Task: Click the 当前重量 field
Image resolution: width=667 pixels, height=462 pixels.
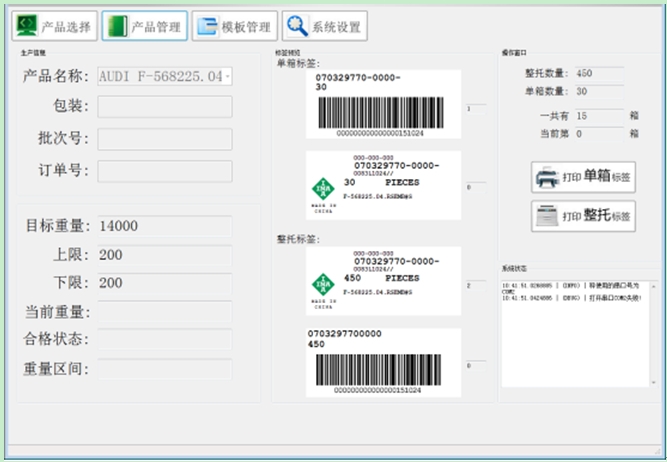Action: coord(164,313)
